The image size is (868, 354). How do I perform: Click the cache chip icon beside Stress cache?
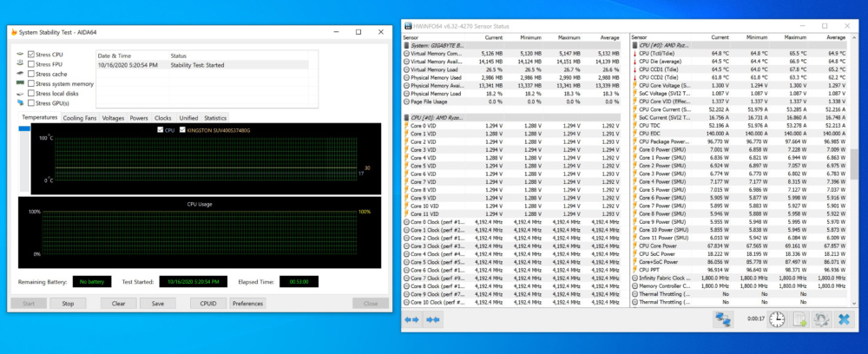click(21, 74)
